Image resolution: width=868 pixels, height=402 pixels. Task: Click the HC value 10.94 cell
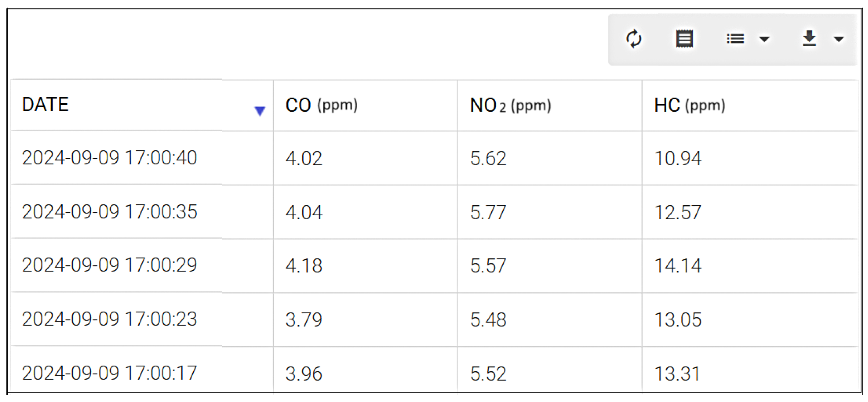(677, 158)
